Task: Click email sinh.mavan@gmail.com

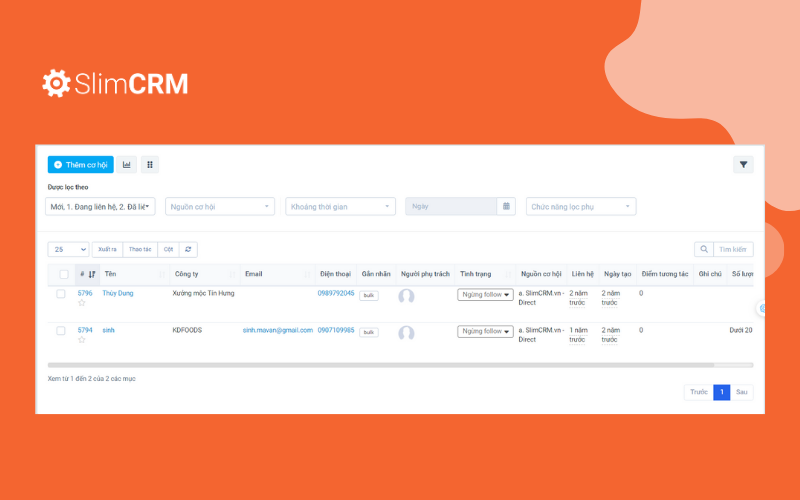Action: (278, 330)
